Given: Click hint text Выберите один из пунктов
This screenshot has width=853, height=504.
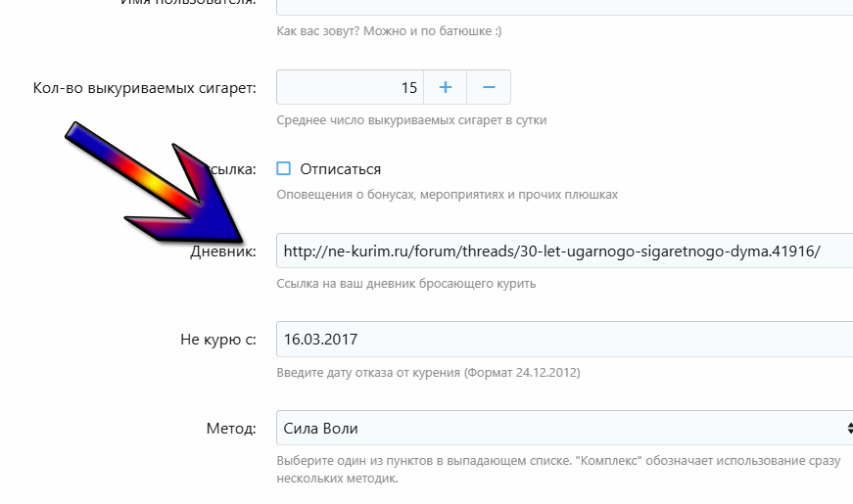Looking at the screenshot, I should (x=558, y=469).
